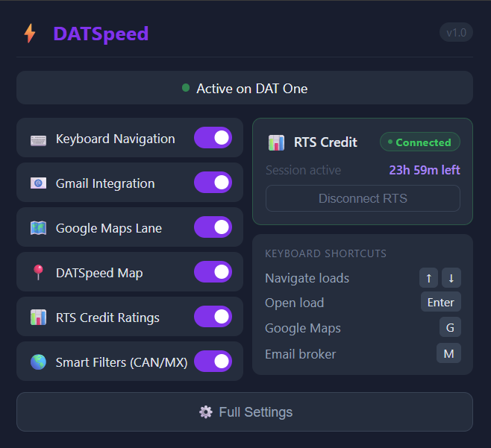Click the Gmail Integration envelope icon
This screenshot has width=491, height=448.
click(x=38, y=183)
